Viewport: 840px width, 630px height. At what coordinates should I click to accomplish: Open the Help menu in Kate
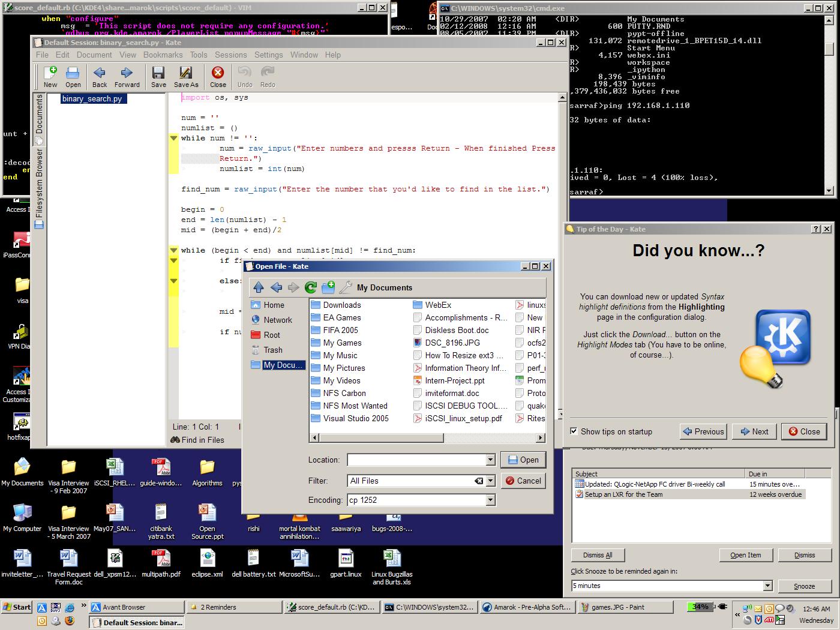pyautogui.click(x=333, y=55)
